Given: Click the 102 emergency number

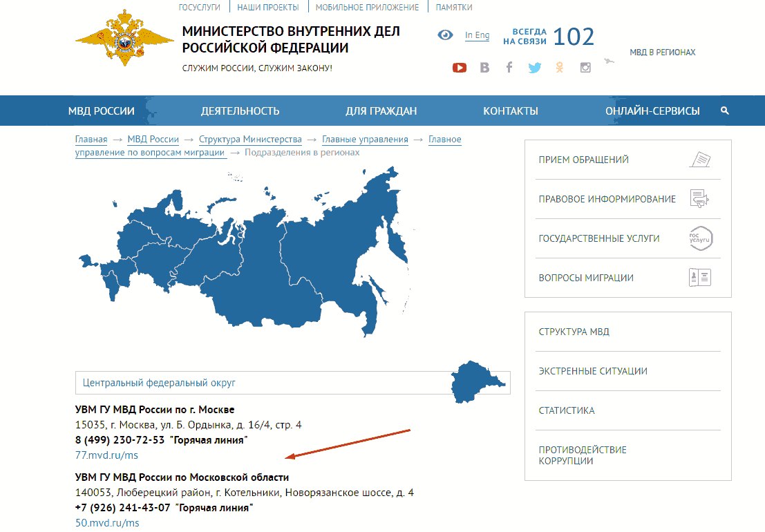Looking at the screenshot, I should pyautogui.click(x=574, y=37).
